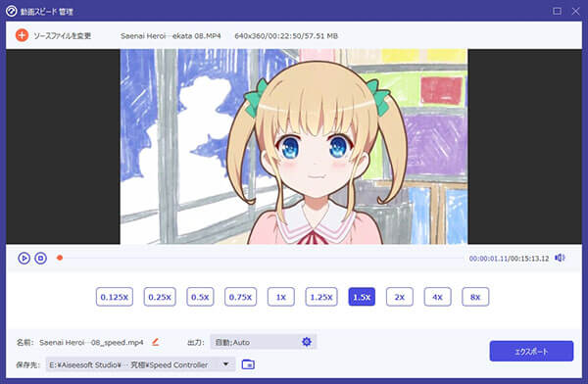Close the 動画スピード管理 window
588x384 pixels.
[x=575, y=11]
